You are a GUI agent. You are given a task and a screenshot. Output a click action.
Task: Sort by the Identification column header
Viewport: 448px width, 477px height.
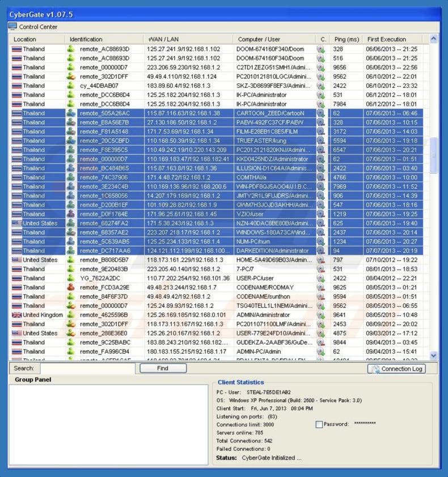click(x=104, y=39)
